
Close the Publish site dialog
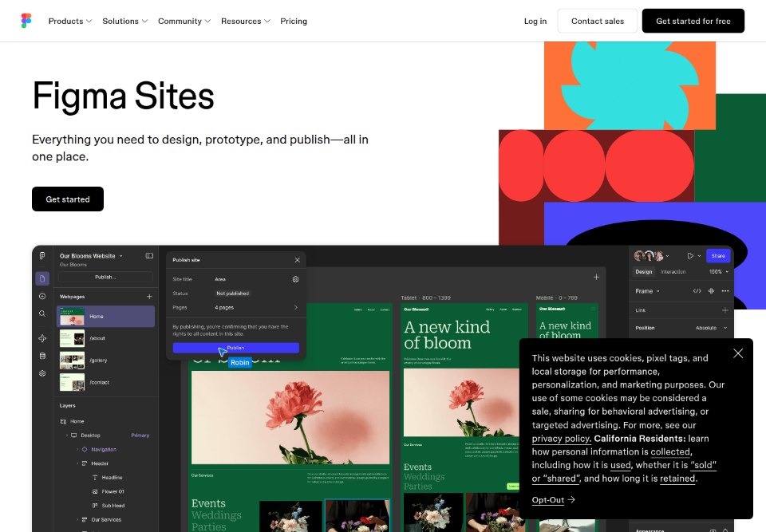297,260
